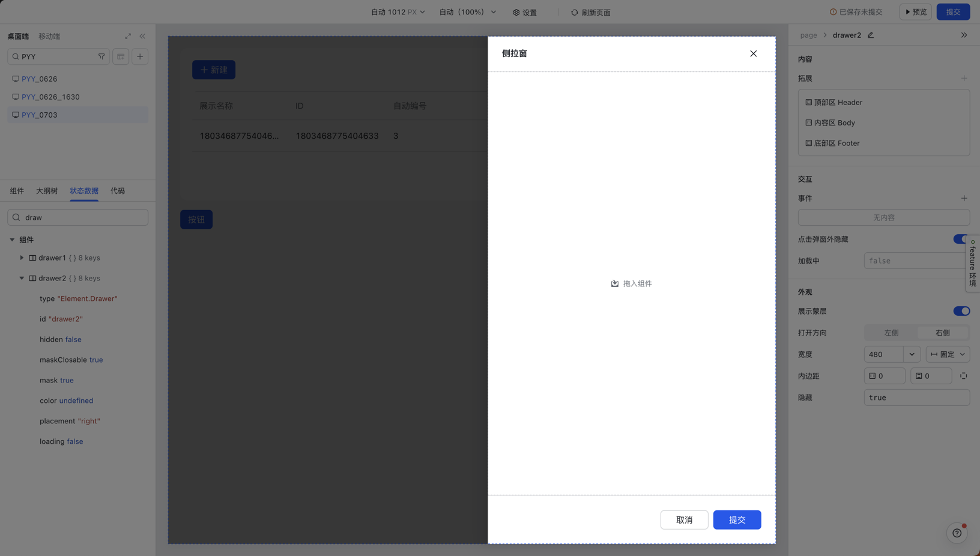The width and height of the screenshot is (980, 556).
Task: Click the 取消 button in drawer footer
Action: click(684, 520)
